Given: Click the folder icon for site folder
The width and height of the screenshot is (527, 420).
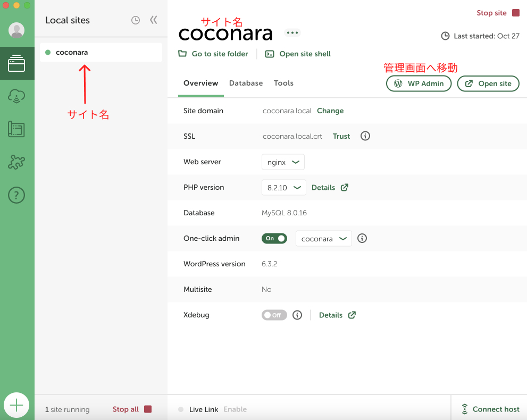Looking at the screenshot, I should point(182,53).
